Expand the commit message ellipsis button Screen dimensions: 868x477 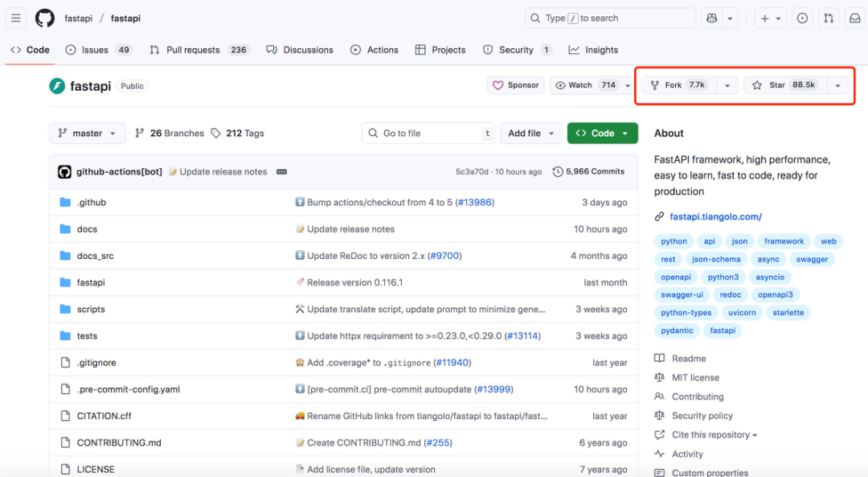click(x=282, y=172)
